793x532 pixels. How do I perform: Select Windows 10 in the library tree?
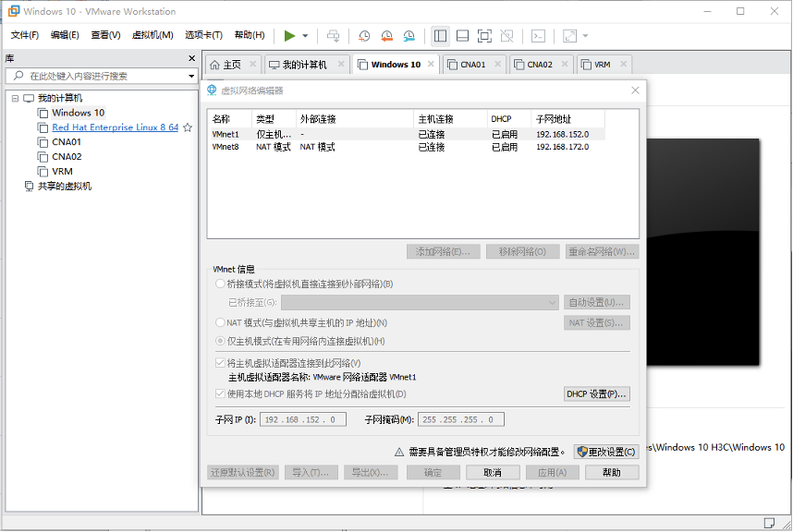78,113
